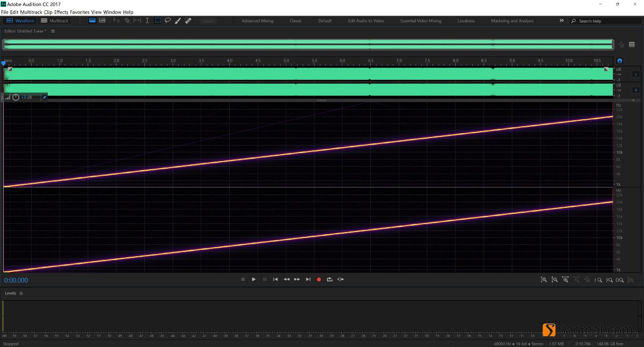The width and height of the screenshot is (644, 347).
Task: Click the Record button in transport
Action: coord(319,279)
